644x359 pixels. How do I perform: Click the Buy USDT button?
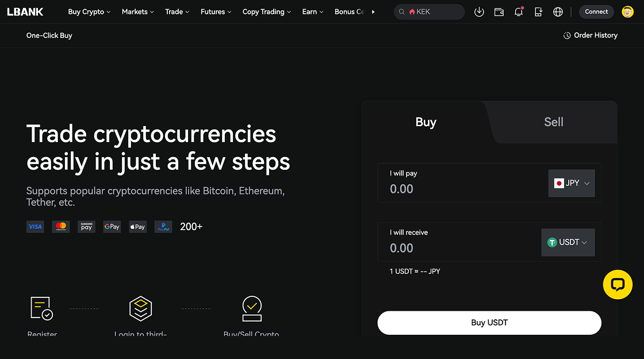pyautogui.click(x=489, y=323)
